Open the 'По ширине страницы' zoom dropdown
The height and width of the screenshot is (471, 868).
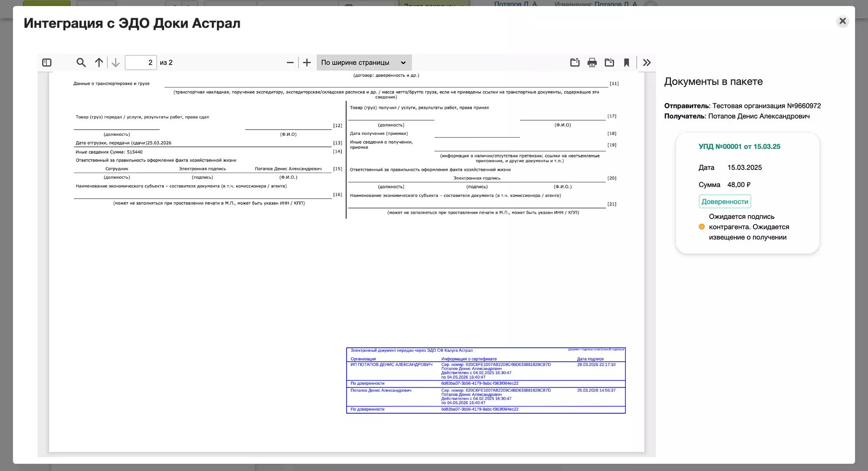coord(364,62)
